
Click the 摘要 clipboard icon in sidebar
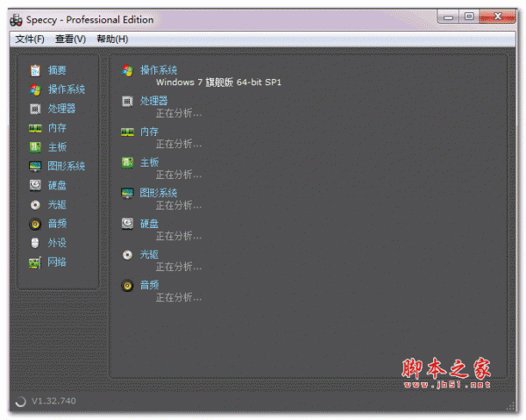[x=35, y=70]
